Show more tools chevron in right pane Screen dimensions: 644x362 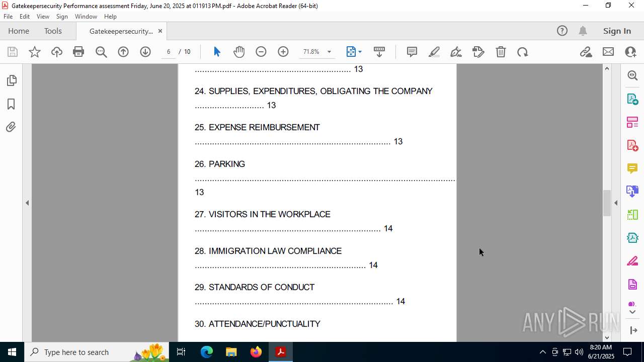coord(632,312)
